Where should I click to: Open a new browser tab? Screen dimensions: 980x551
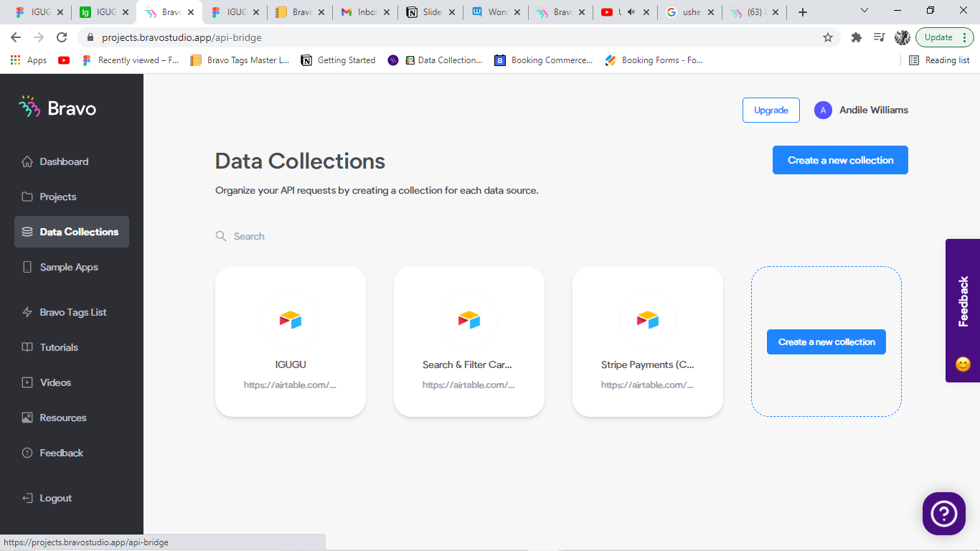[803, 12]
